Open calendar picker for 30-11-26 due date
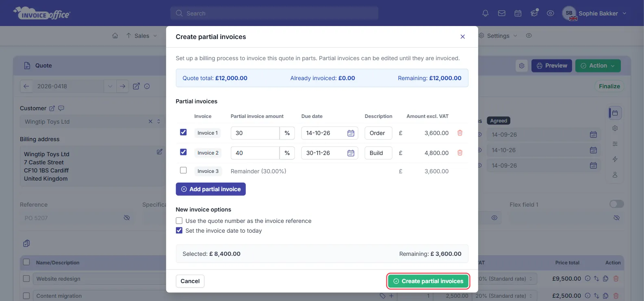 [x=351, y=153]
